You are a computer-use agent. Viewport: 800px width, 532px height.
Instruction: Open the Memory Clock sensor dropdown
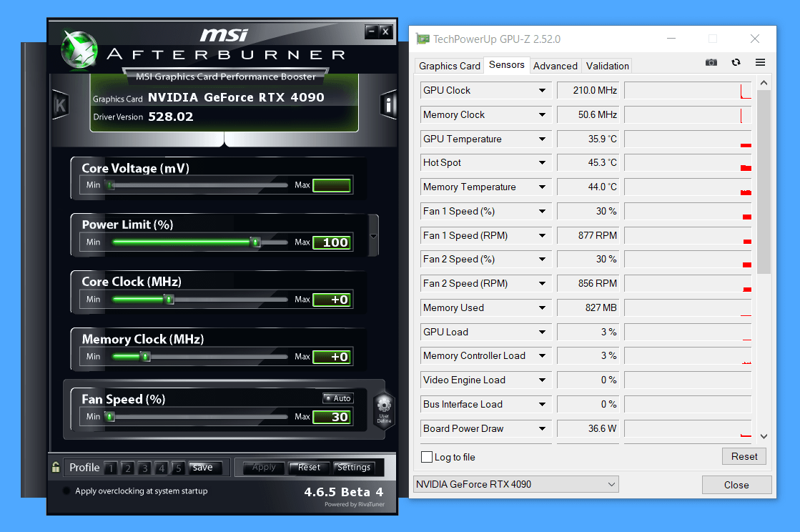pos(542,114)
